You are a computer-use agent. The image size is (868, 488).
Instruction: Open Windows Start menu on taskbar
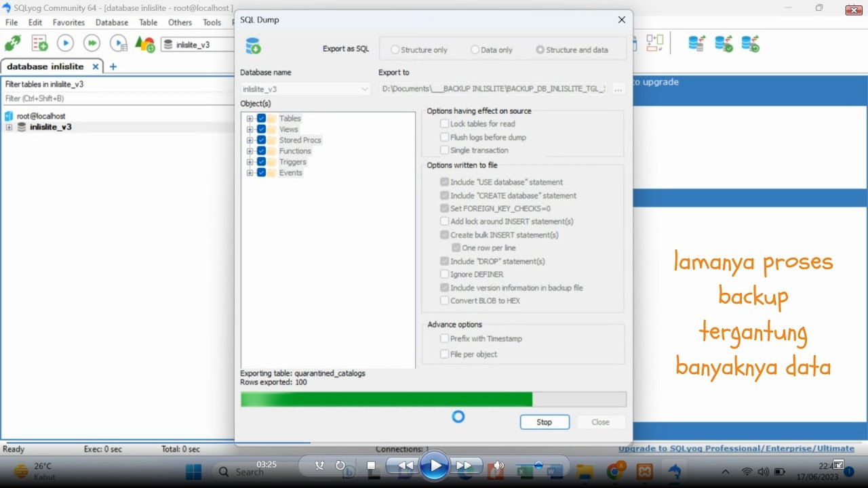click(193, 471)
